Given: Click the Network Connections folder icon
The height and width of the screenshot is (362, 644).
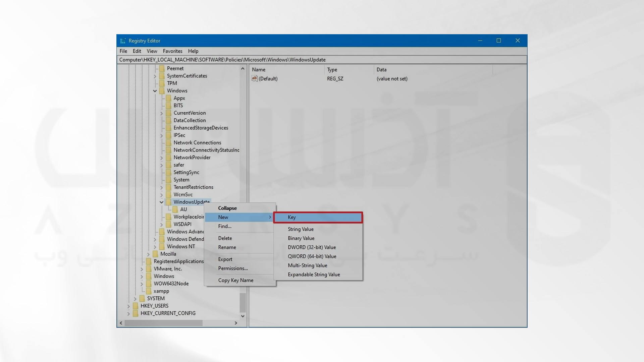Looking at the screenshot, I should pyautogui.click(x=169, y=143).
